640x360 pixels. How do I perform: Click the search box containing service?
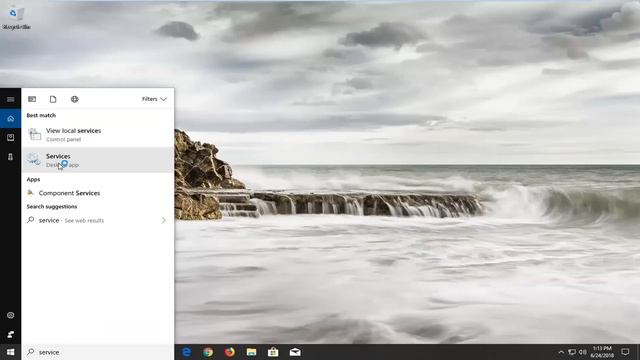[98, 352]
